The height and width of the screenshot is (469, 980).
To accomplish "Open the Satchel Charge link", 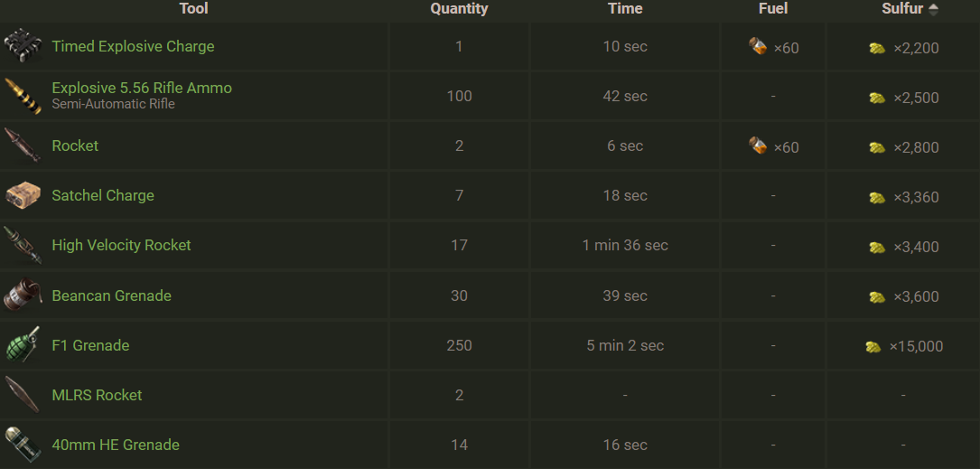I will point(103,195).
